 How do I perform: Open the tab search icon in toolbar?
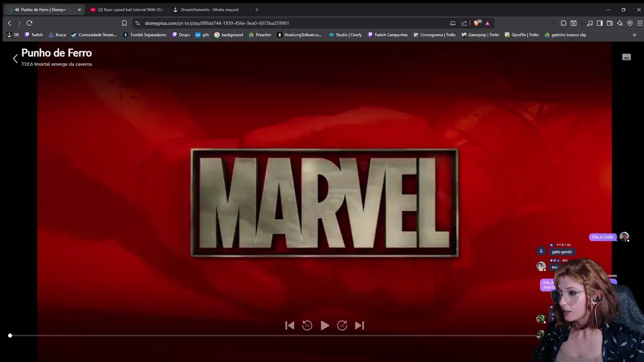pyautogui.click(x=574, y=23)
